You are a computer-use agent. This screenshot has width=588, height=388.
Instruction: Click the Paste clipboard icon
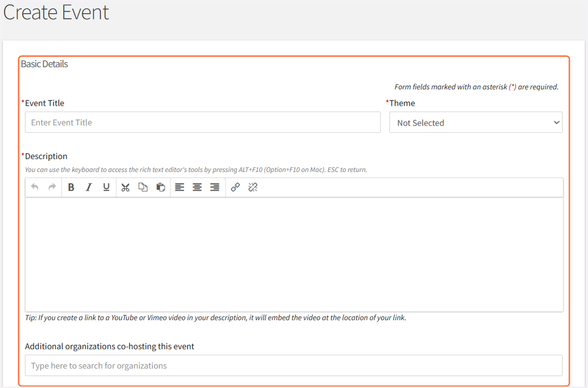click(x=161, y=187)
